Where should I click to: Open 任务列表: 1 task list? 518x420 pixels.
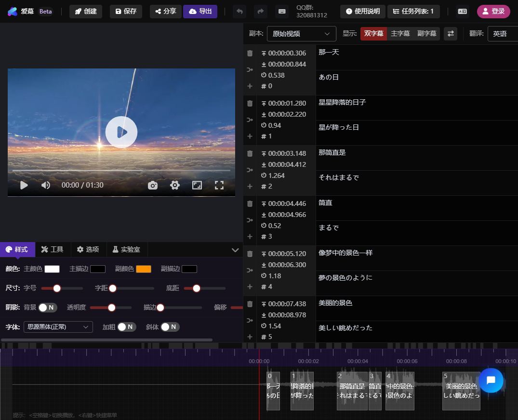point(413,12)
